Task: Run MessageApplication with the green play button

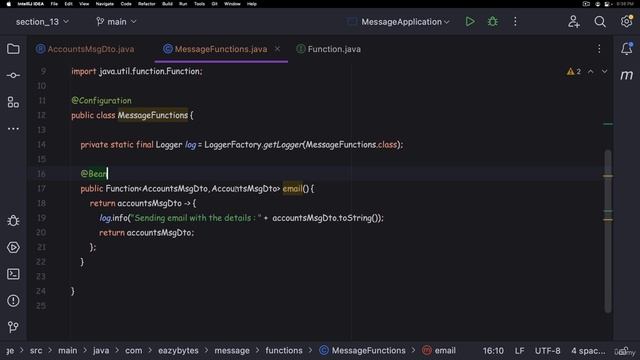Action: (470, 22)
